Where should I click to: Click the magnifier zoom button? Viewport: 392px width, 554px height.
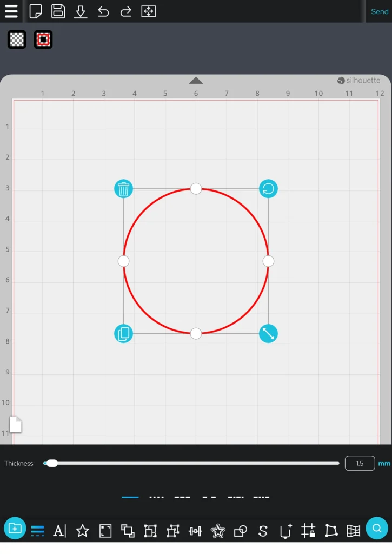[x=377, y=529]
